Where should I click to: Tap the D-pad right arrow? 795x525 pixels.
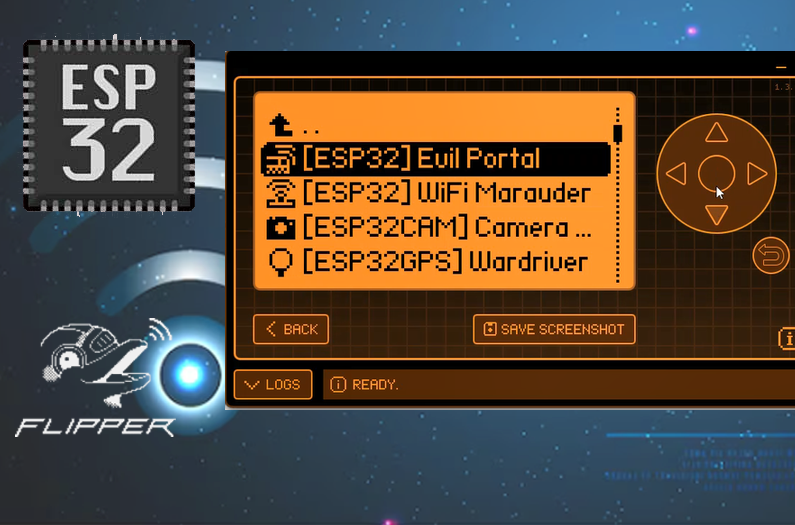(757, 174)
